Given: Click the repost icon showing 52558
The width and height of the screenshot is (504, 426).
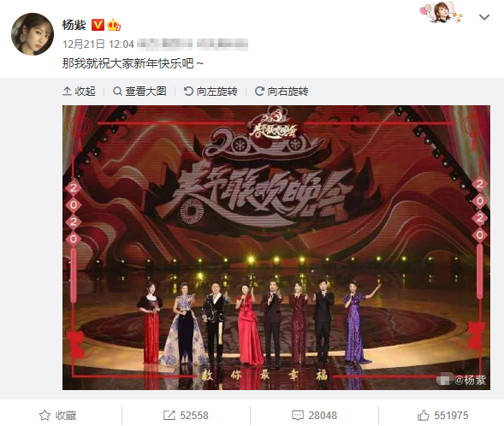Looking at the screenshot, I should pos(169,416).
